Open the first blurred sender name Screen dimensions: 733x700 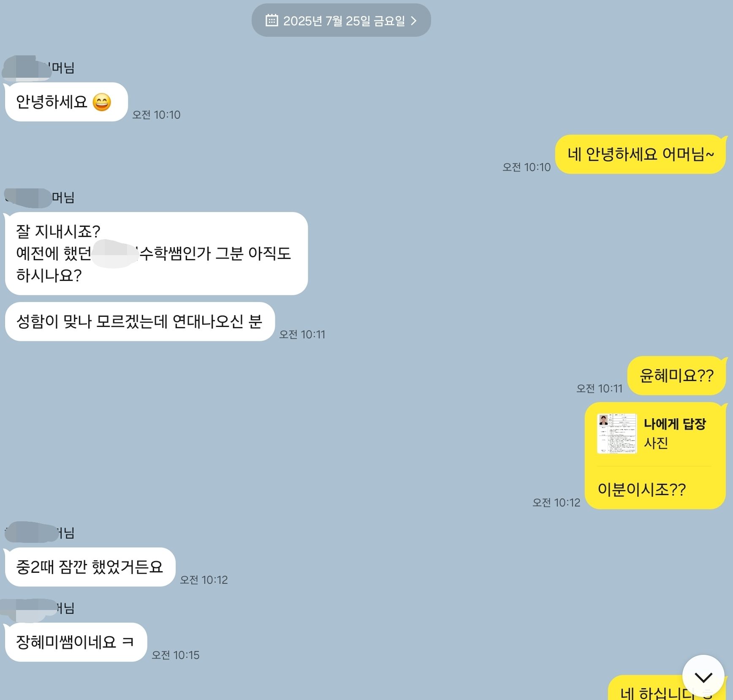39,68
